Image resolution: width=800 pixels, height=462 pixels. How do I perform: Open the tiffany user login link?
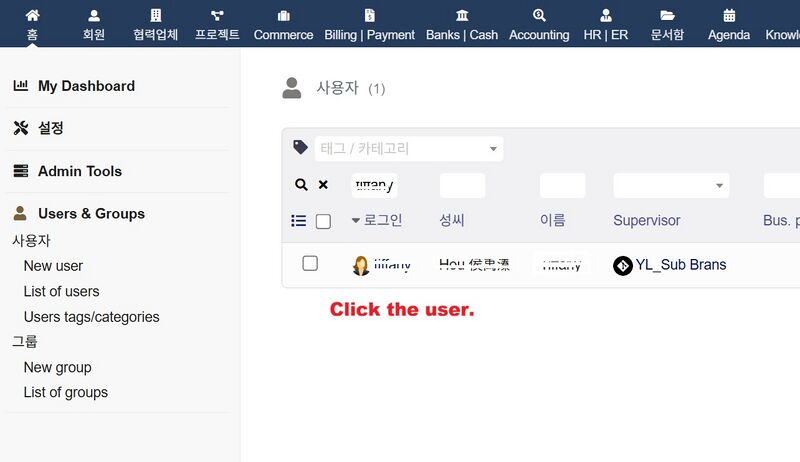392,265
